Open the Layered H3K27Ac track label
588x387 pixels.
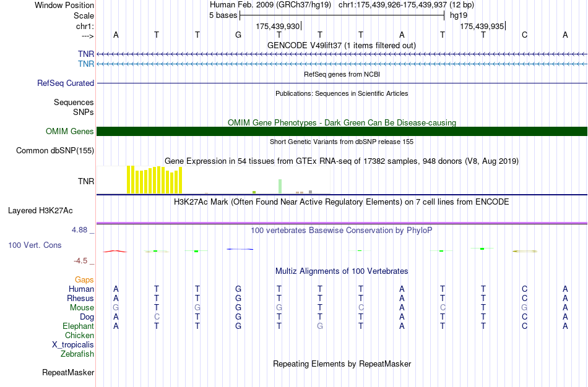(x=40, y=211)
